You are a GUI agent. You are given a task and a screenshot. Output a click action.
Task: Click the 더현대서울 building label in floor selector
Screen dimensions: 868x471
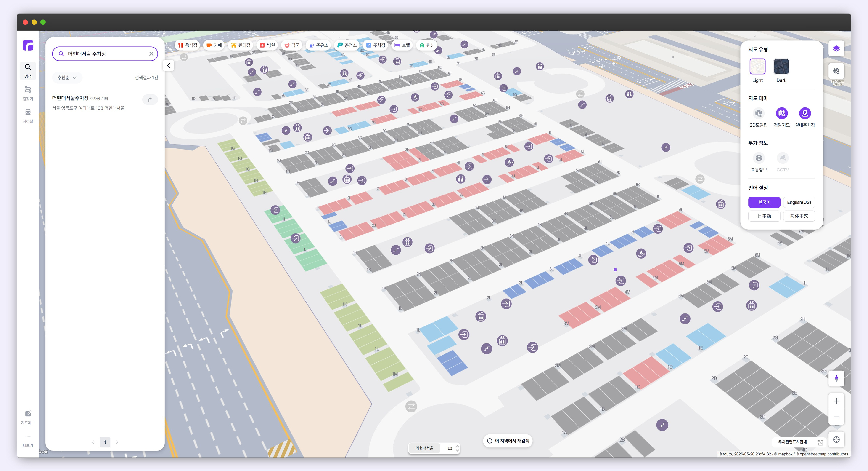[424, 448]
